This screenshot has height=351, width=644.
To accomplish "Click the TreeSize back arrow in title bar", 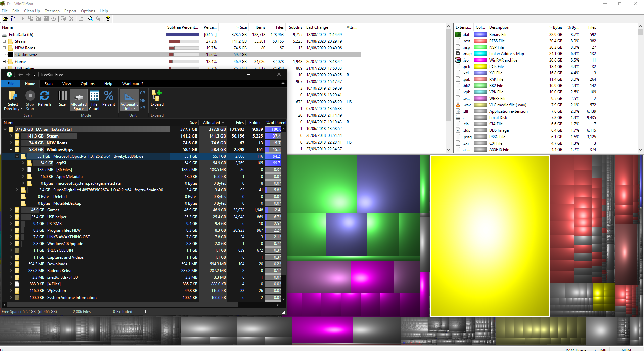I will [x=21, y=75].
